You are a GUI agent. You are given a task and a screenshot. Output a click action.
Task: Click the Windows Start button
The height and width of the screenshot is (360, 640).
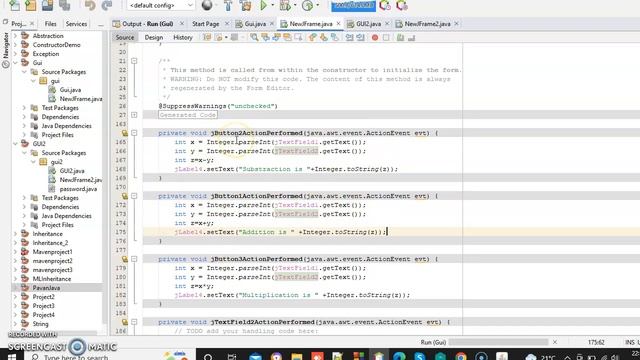click(12, 356)
